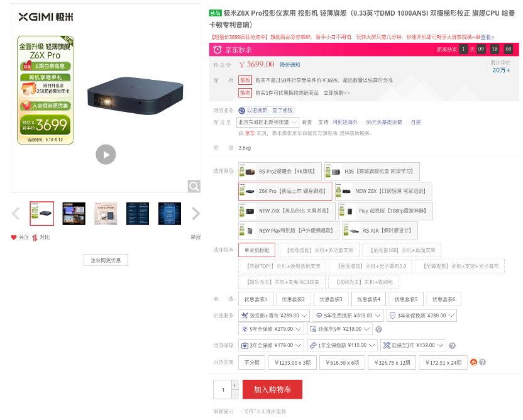523x420 pixels.
Task: Add the projector to the cart
Action: click(x=273, y=389)
